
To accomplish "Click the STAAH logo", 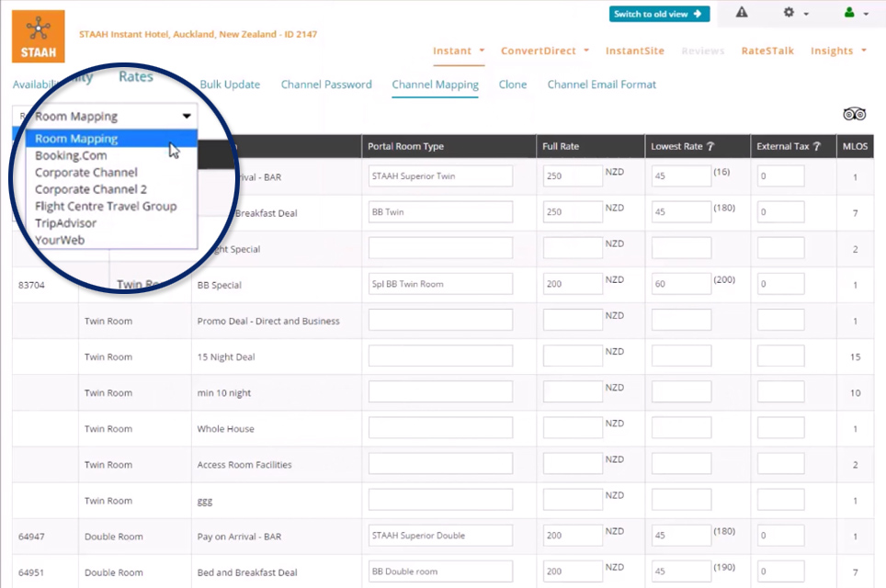I will click(x=39, y=36).
